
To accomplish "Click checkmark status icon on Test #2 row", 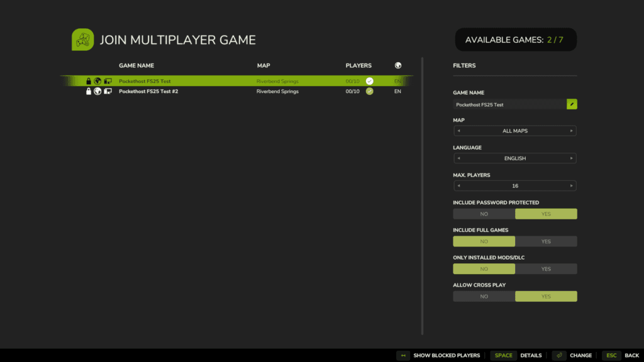I will (370, 91).
